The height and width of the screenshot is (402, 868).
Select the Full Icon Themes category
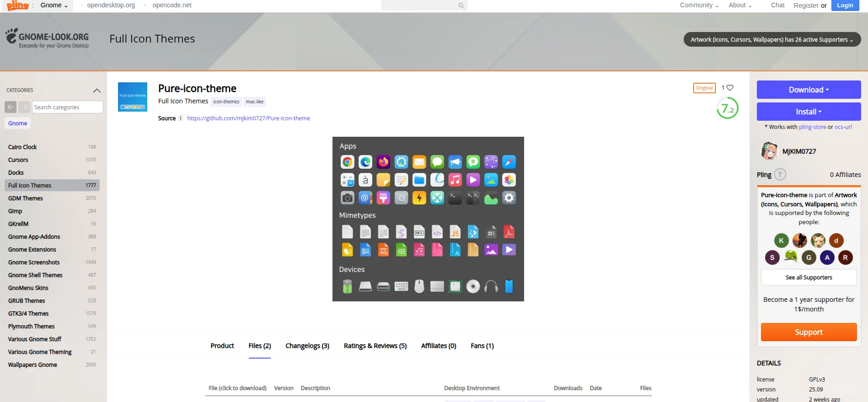click(x=52, y=186)
